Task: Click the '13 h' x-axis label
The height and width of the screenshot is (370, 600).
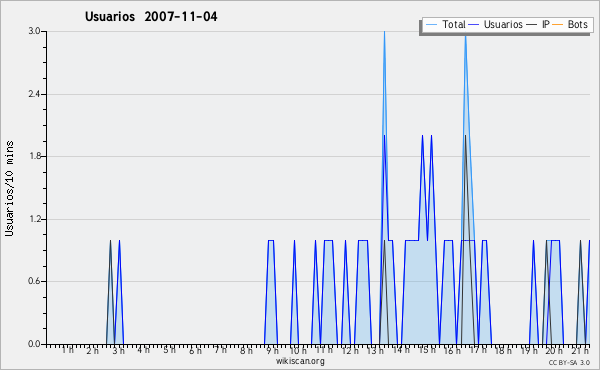Action: (375, 350)
